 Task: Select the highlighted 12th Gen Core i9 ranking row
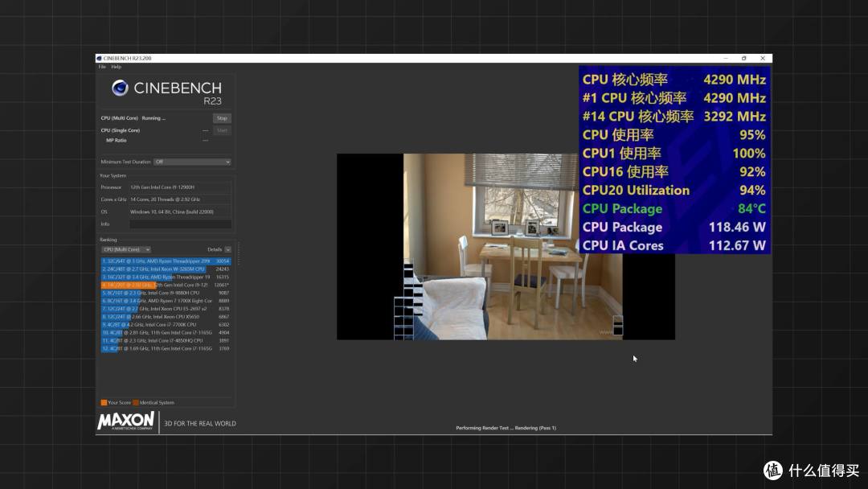(166, 285)
